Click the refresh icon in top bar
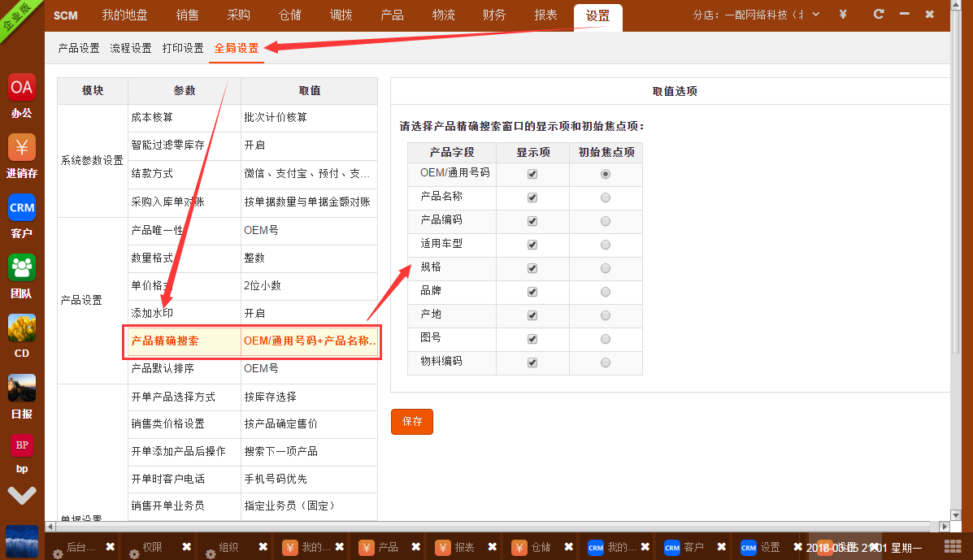Viewport: 973px width, 560px height. (878, 15)
